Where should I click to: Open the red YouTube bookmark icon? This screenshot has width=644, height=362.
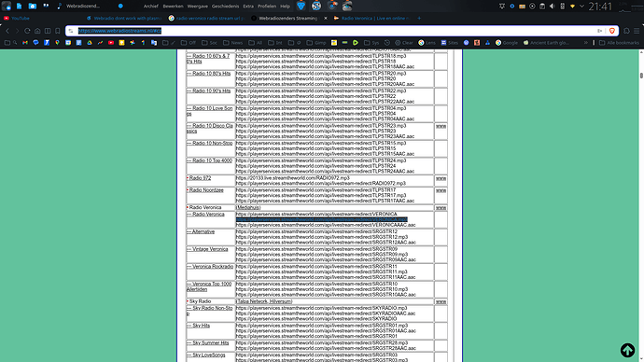pos(111,43)
